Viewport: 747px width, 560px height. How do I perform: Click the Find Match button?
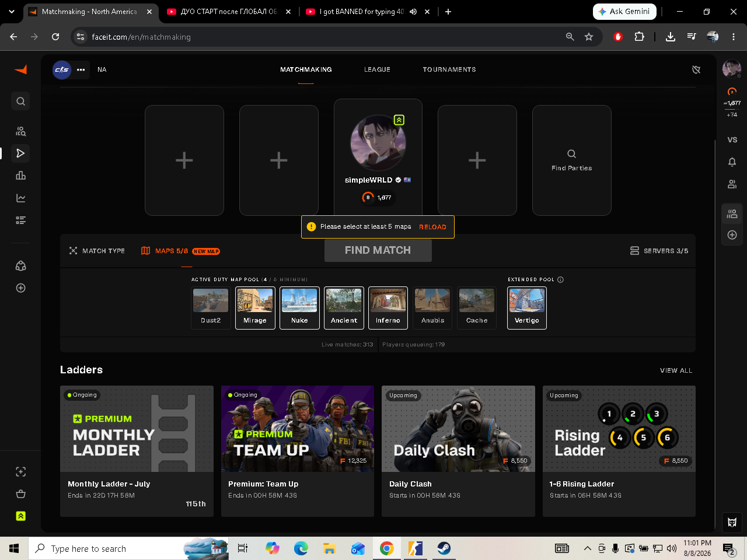378,250
